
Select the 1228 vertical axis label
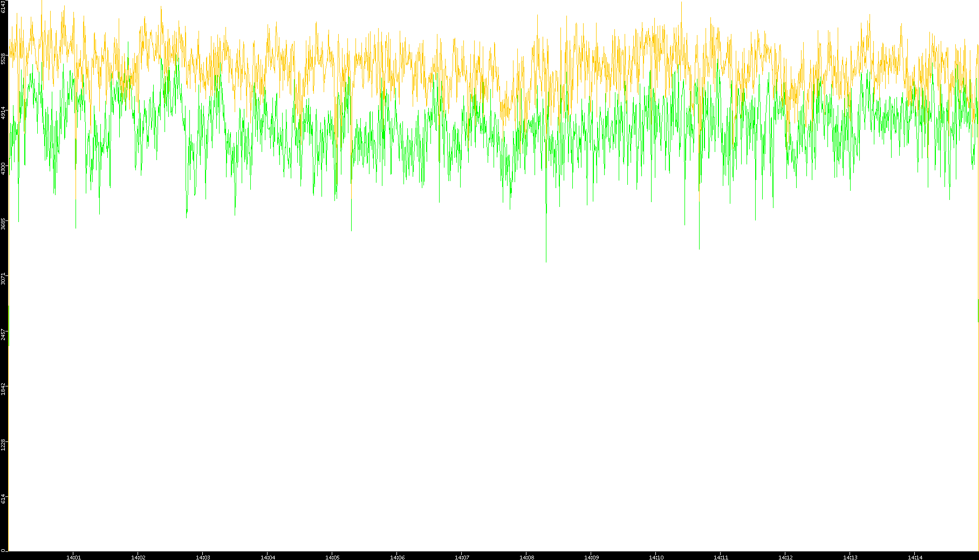pos(4,445)
